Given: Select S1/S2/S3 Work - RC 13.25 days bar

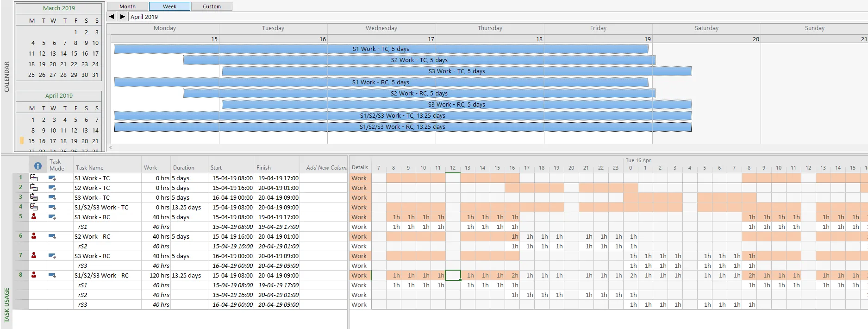Looking at the screenshot, I should [403, 127].
